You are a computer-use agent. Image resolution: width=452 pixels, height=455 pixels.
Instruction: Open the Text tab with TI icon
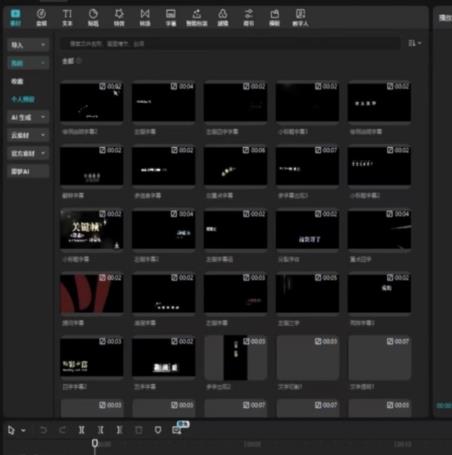point(67,17)
